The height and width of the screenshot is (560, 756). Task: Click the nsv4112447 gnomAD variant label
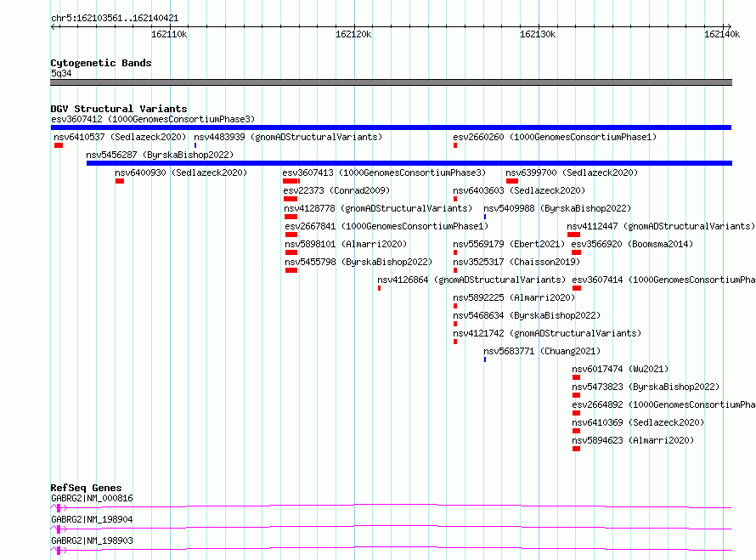click(661, 226)
